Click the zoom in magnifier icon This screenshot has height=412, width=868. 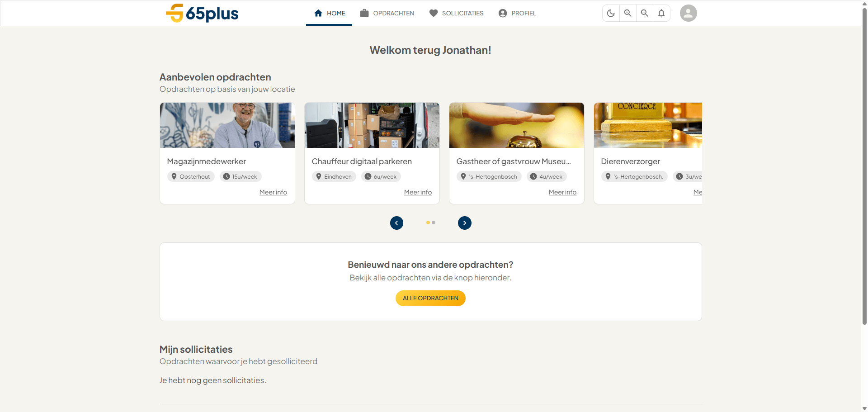point(628,13)
